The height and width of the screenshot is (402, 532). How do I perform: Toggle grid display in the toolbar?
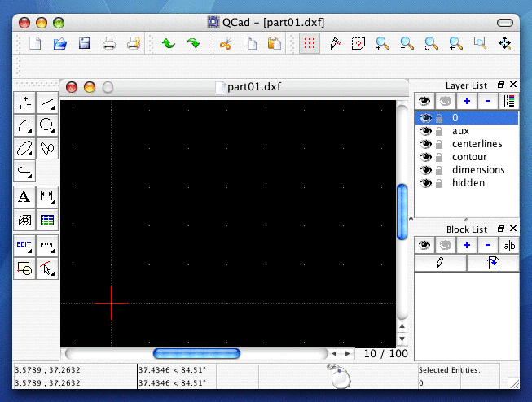coord(310,43)
